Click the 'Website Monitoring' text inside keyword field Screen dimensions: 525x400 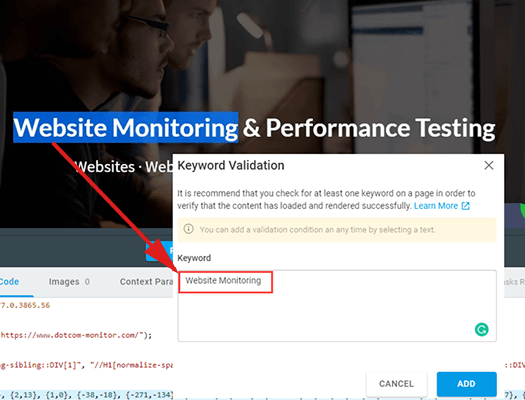pos(223,281)
